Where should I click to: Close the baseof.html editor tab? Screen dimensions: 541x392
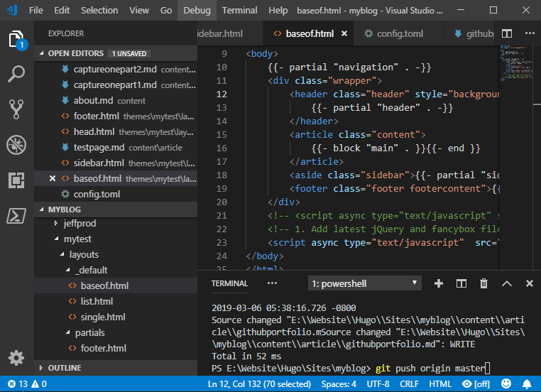pos(344,33)
